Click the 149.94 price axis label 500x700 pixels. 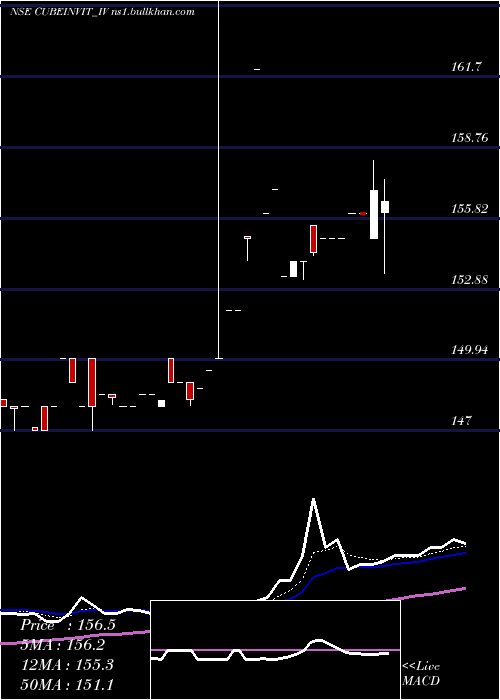pyautogui.click(x=469, y=350)
